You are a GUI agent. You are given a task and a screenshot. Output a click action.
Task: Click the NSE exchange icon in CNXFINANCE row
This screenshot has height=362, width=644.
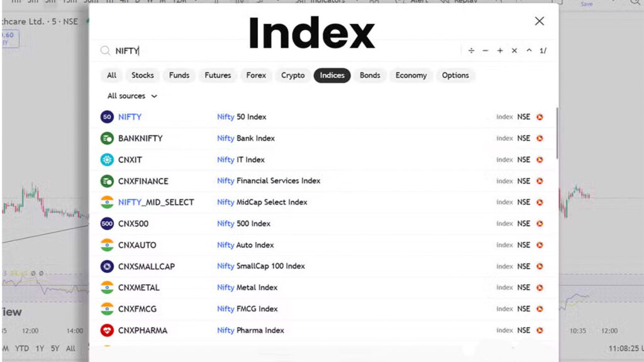(540, 181)
